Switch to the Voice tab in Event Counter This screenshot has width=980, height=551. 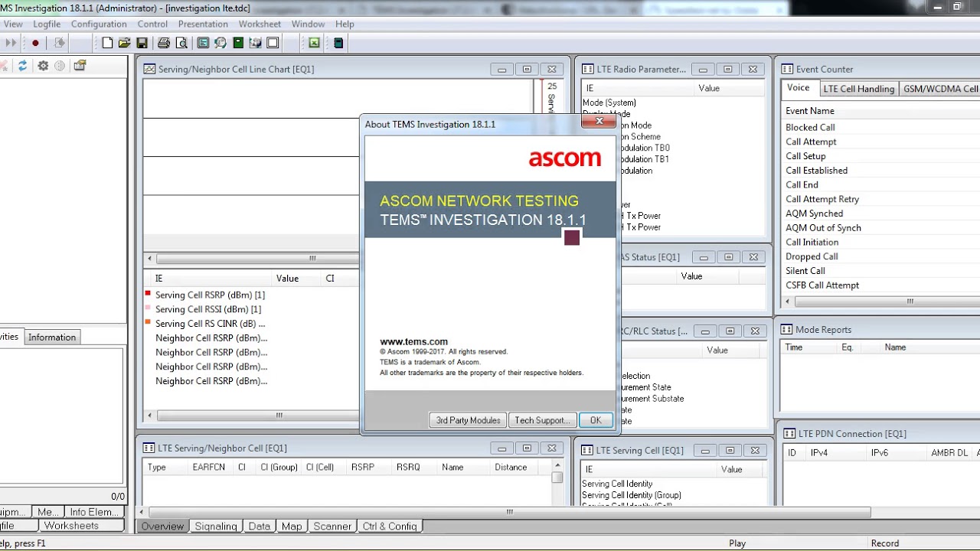pyautogui.click(x=799, y=87)
